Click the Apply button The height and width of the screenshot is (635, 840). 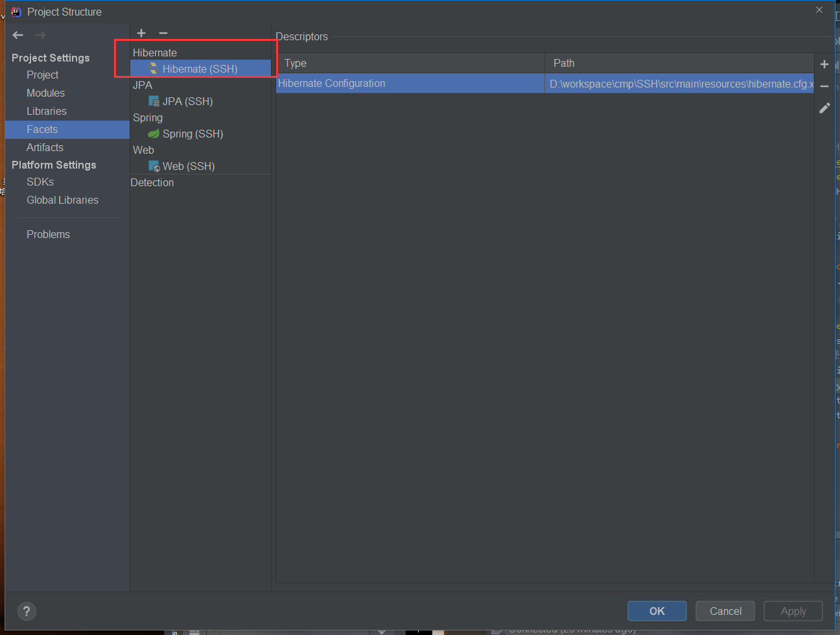[793, 611]
